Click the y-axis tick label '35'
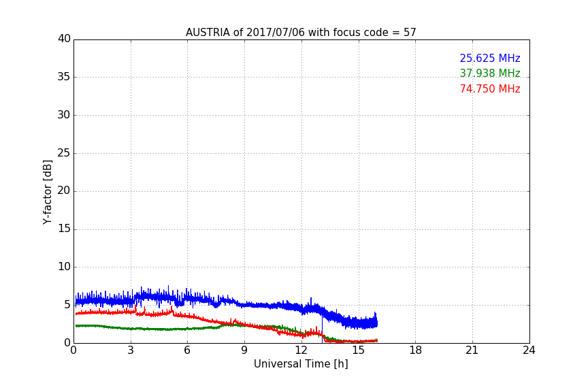The width and height of the screenshot is (588, 392). pyautogui.click(x=64, y=77)
